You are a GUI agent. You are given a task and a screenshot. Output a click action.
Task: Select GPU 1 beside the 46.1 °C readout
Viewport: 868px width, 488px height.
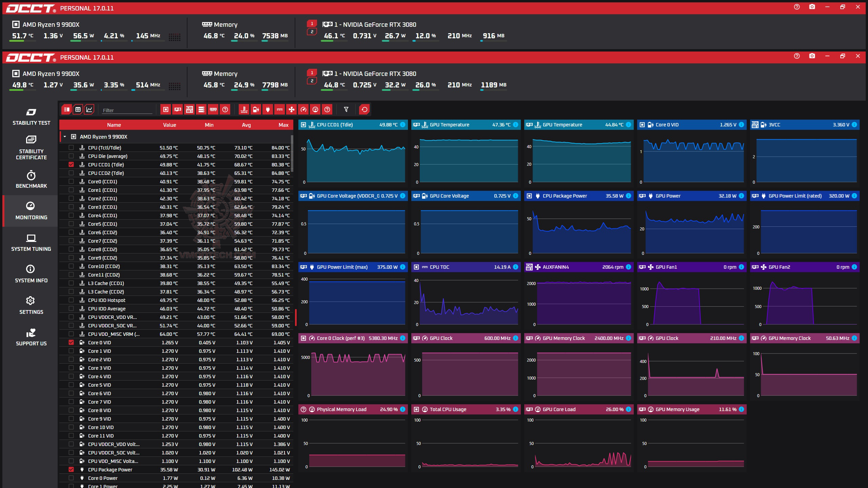click(312, 24)
